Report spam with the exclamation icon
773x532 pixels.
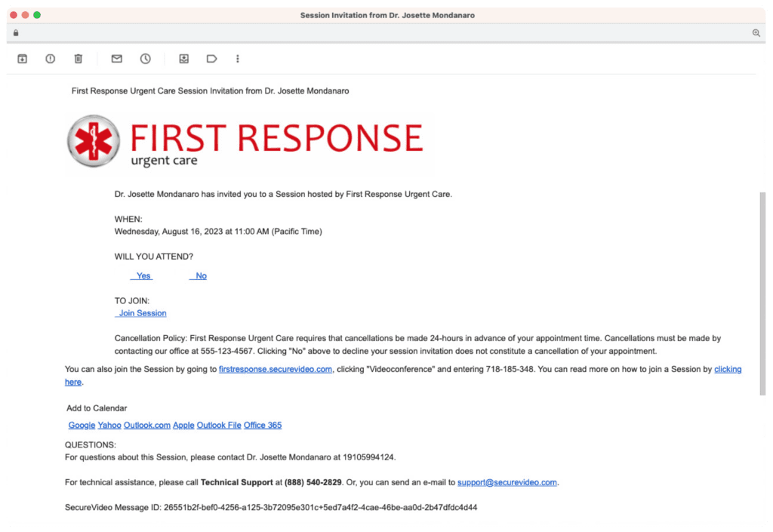[51, 59]
